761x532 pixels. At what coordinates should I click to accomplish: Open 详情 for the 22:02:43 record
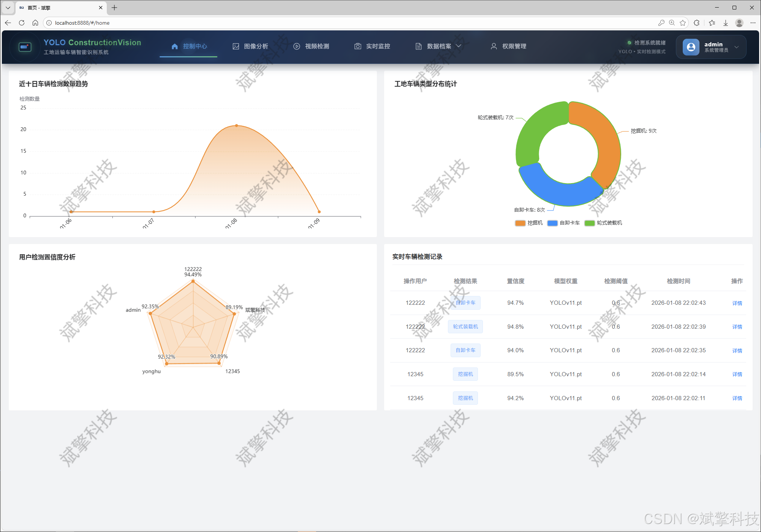point(737,303)
